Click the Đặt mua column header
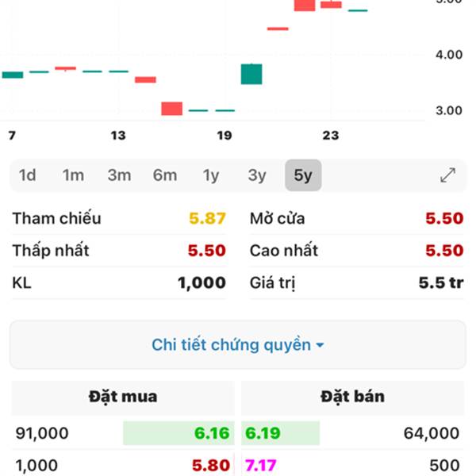The height and width of the screenshot is (476, 476). pos(122,397)
